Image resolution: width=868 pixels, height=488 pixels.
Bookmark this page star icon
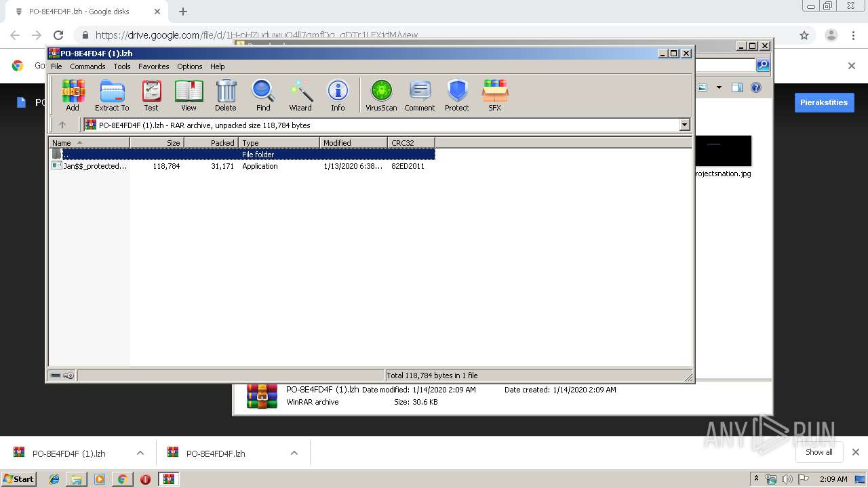coord(804,35)
